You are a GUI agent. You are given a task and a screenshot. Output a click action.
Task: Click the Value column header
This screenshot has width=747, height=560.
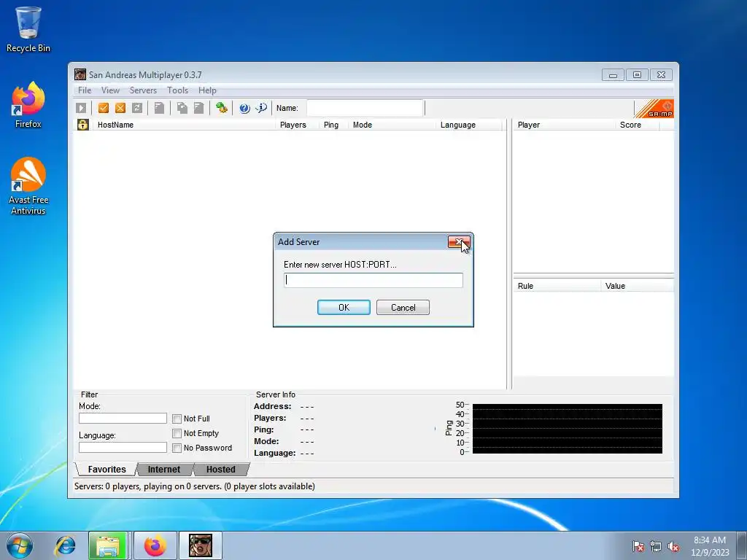point(638,286)
